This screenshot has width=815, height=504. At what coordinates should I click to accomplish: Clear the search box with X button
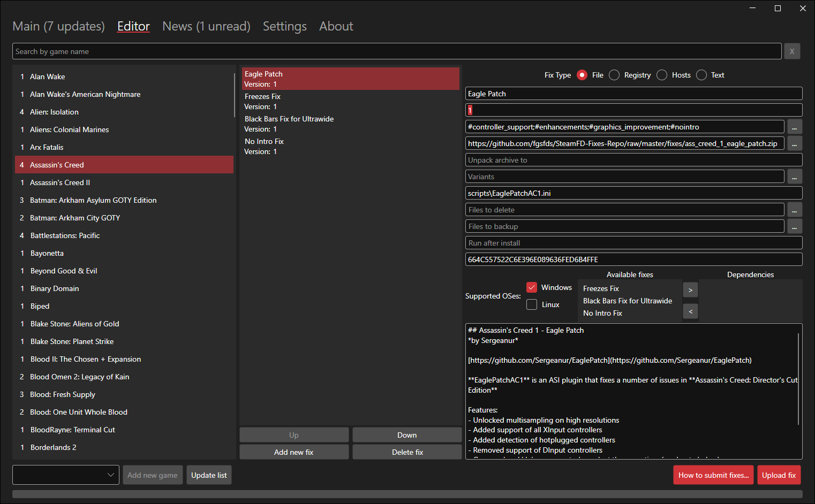click(x=792, y=51)
